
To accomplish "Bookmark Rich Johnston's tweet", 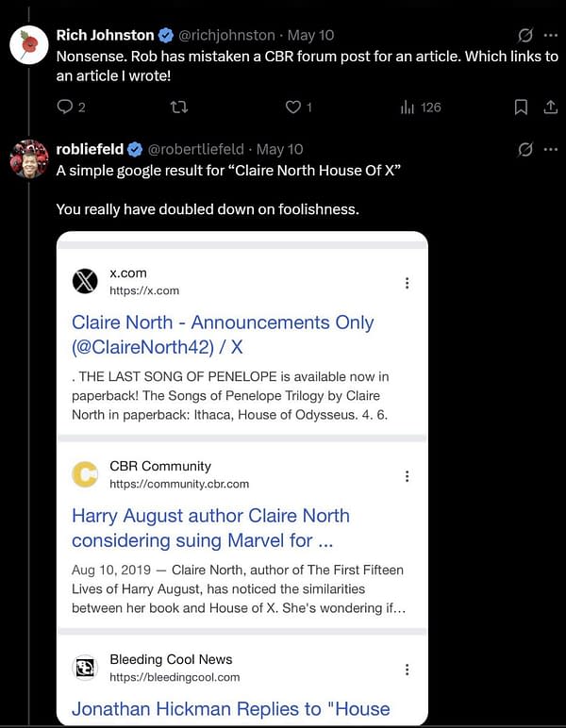I will 521,108.
